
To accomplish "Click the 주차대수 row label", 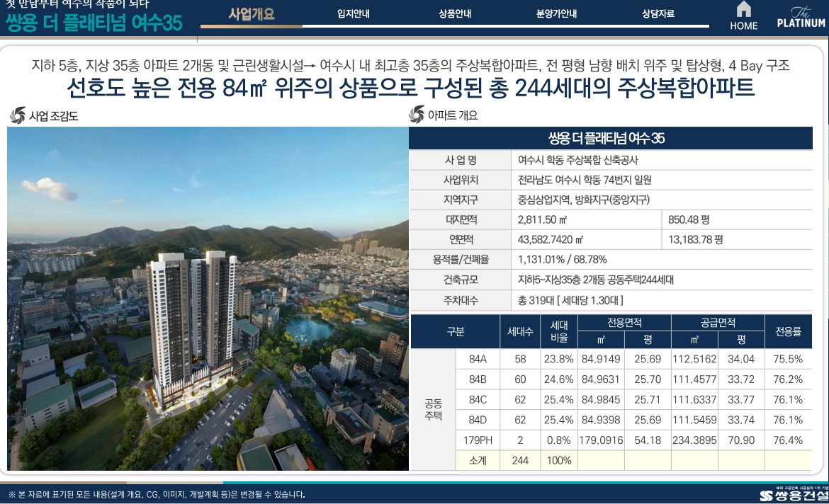I will [461, 300].
